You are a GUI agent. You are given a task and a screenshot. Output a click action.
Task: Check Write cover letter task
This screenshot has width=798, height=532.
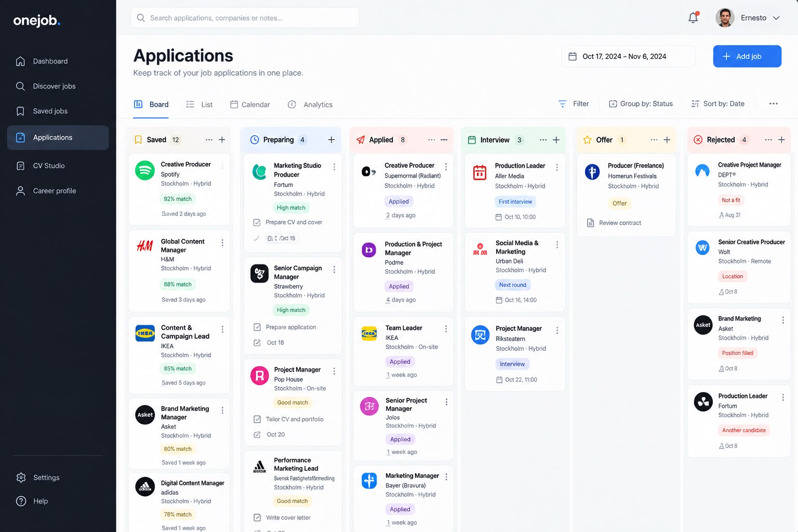[x=257, y=517]
